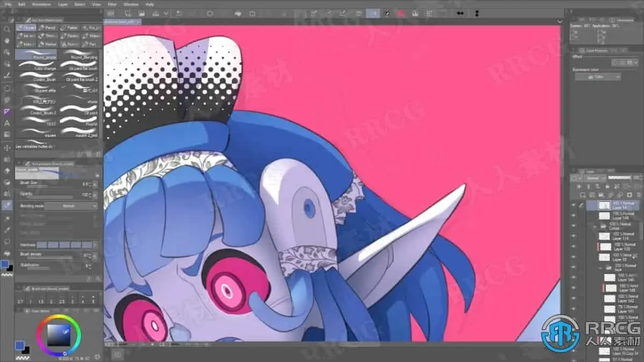Select Round_simple brush sub tool
The image size is (644, 362).
(36, 54)
